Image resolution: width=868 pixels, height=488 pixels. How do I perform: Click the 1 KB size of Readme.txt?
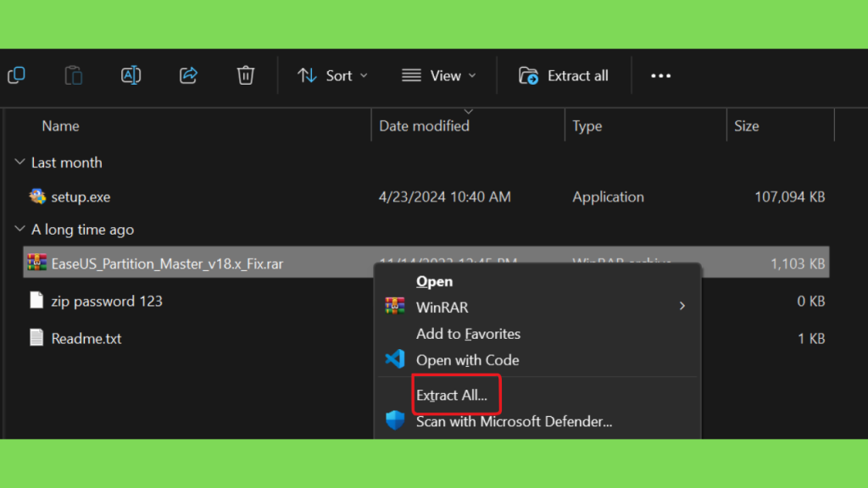[x=811, y=339]
